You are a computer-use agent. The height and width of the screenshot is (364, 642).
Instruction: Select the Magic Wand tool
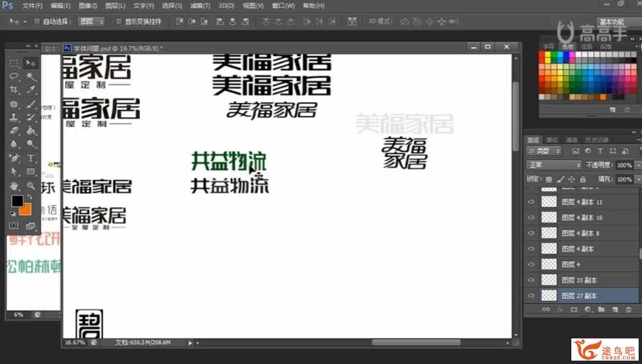(31, 76)
